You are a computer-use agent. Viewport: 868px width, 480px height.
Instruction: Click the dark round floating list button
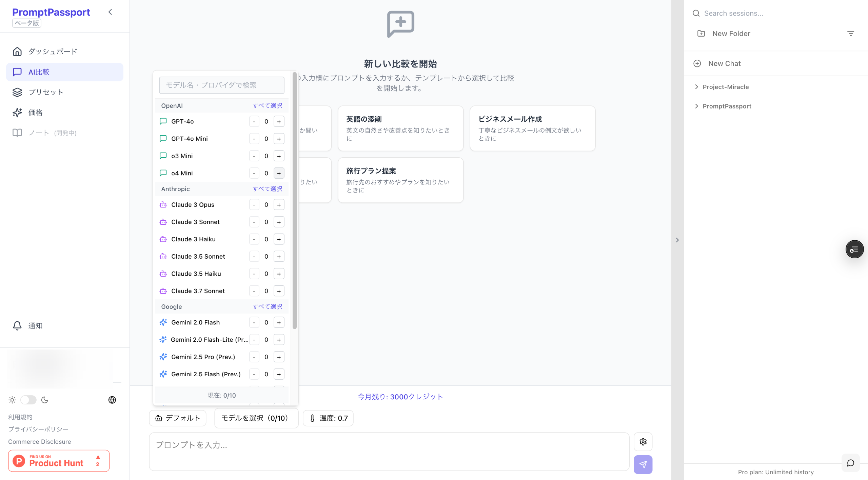pos(854,249)
